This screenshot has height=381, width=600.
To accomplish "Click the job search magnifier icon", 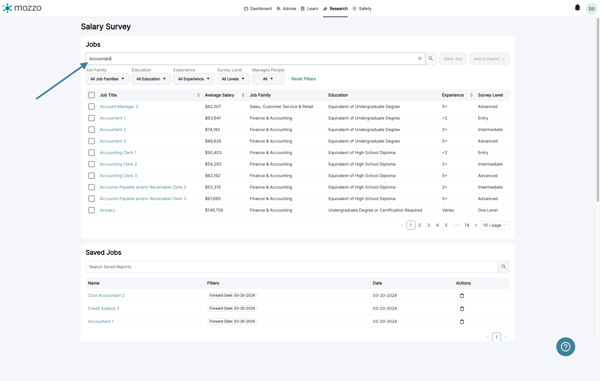I will (x=431, y=59).
